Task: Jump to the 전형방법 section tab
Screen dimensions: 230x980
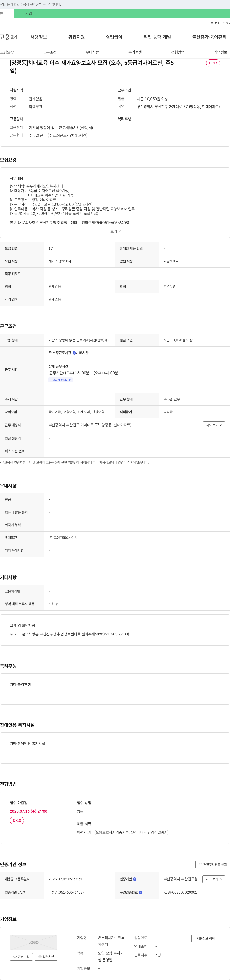Action: point(178,52)
